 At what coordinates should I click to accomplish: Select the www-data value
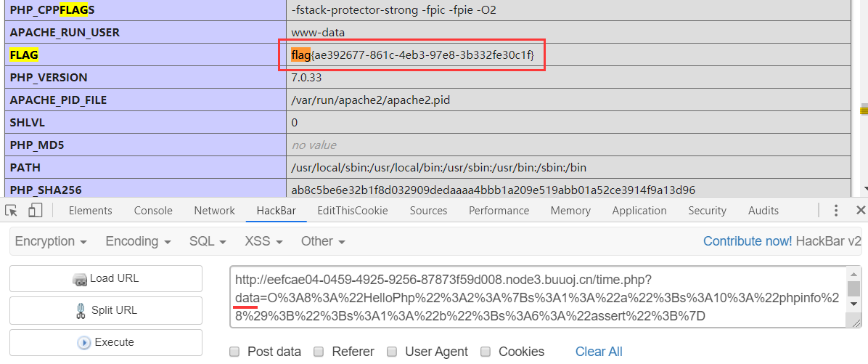coord(318,33)
